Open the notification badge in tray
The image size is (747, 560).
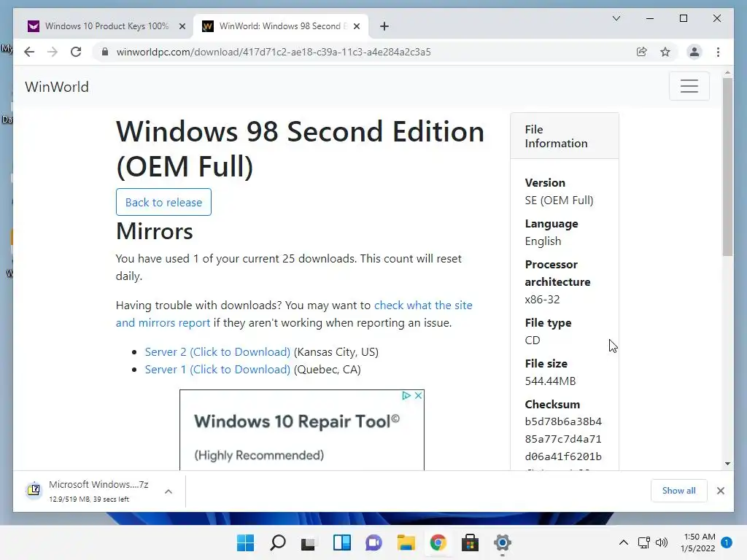tap(727, 542)
